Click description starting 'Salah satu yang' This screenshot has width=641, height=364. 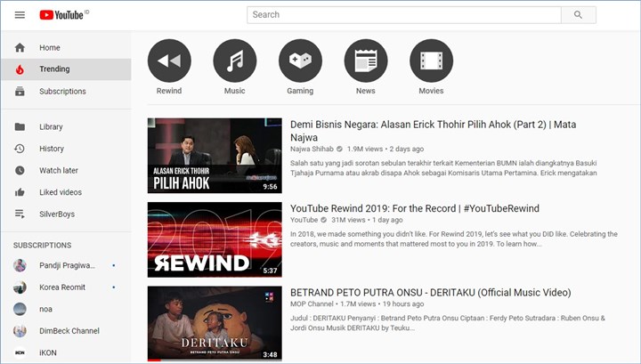pos(443,168)
